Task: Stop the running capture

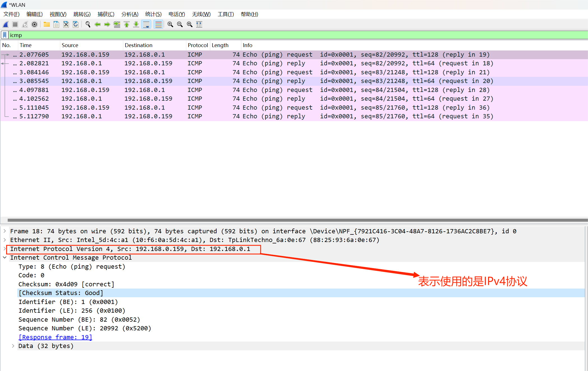Action: tap(15, 25)
